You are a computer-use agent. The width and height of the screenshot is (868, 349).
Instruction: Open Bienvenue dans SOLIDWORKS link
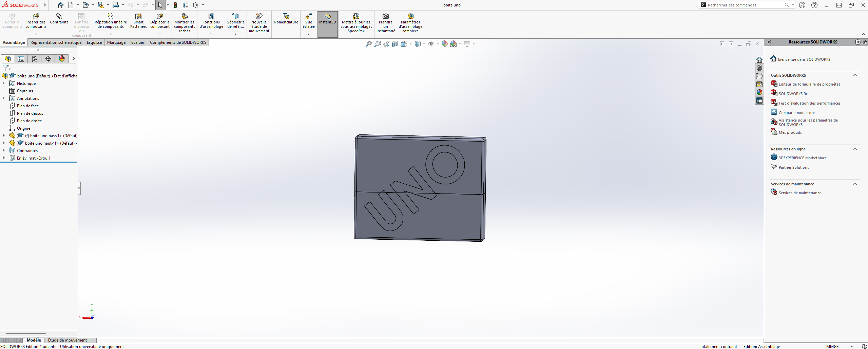pyautogui.click(x=804, y=59)
